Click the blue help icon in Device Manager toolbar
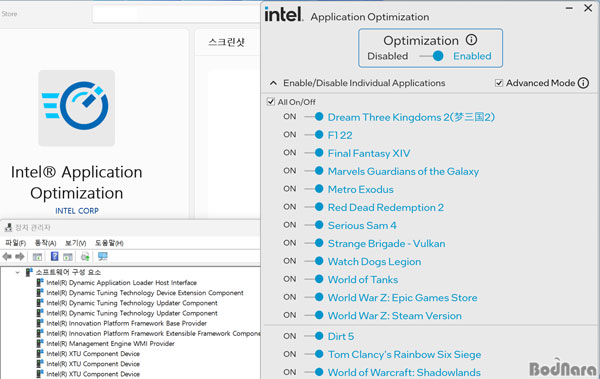600x379 pixels. click(x=54, y=256)
